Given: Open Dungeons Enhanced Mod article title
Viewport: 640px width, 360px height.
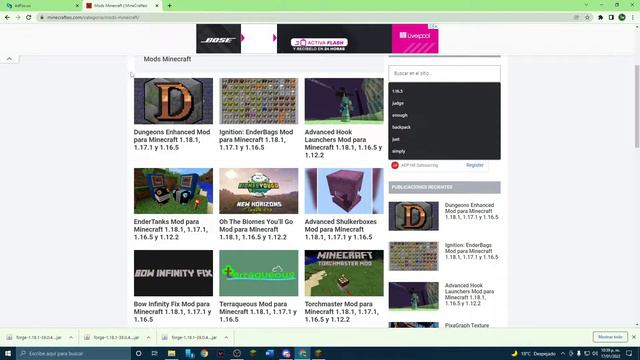Looking at the screenshot, I should [x=172, y=140].
